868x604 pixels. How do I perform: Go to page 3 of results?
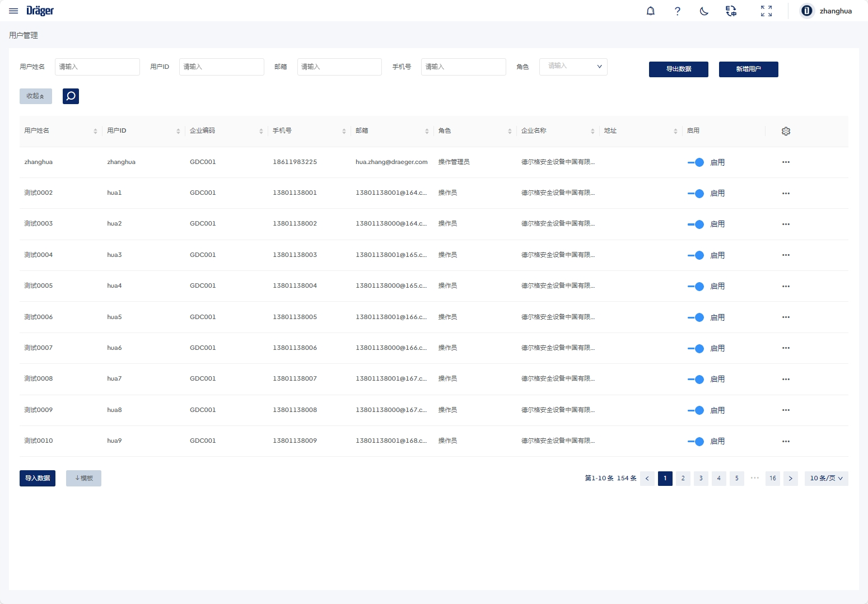point(701,479)
